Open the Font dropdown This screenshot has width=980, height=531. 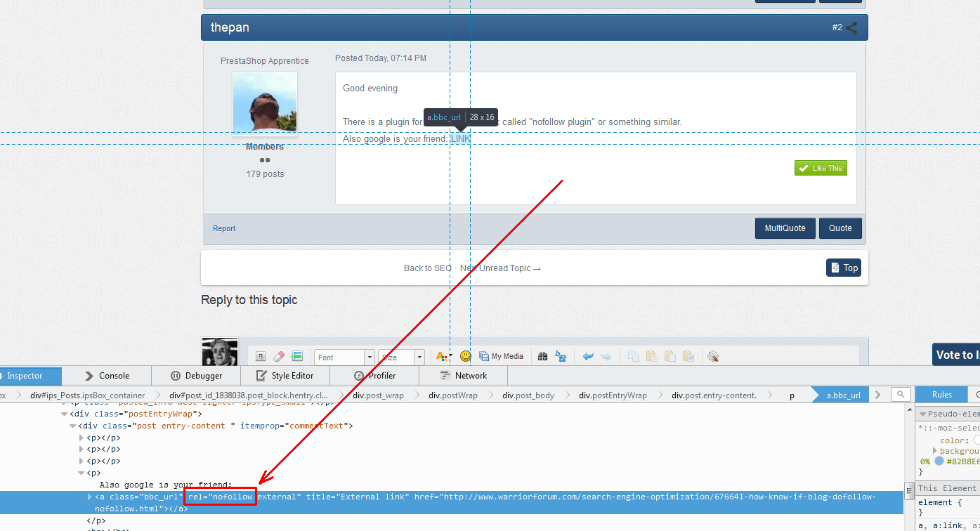pos(344,358)
